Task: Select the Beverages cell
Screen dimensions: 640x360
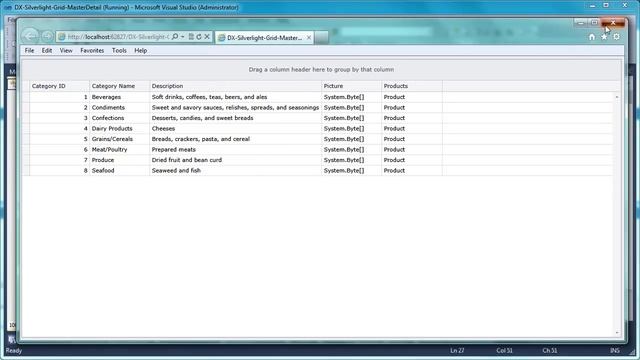Action: [120, 97]
